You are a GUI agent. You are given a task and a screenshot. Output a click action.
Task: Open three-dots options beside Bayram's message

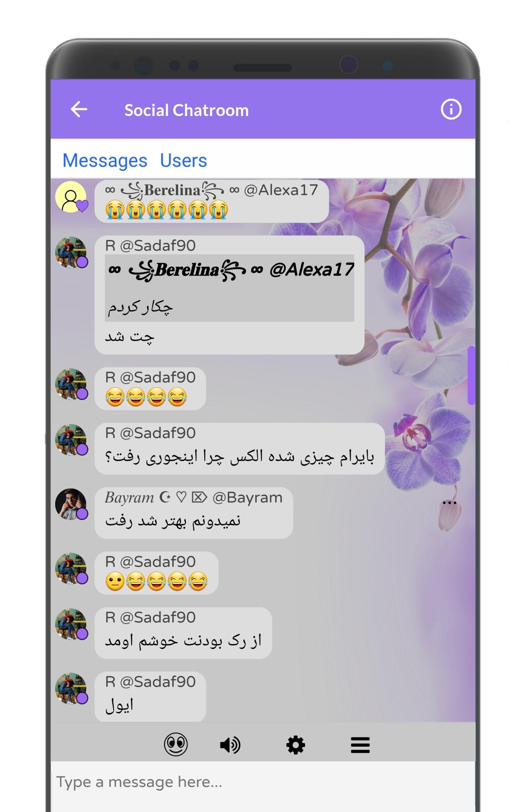449,503
